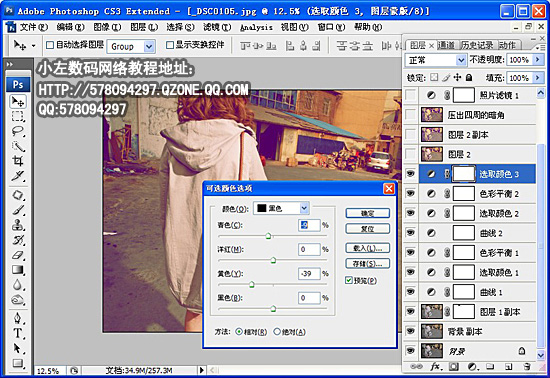
Task: Create a new layer
Action: tap(508, 367)
